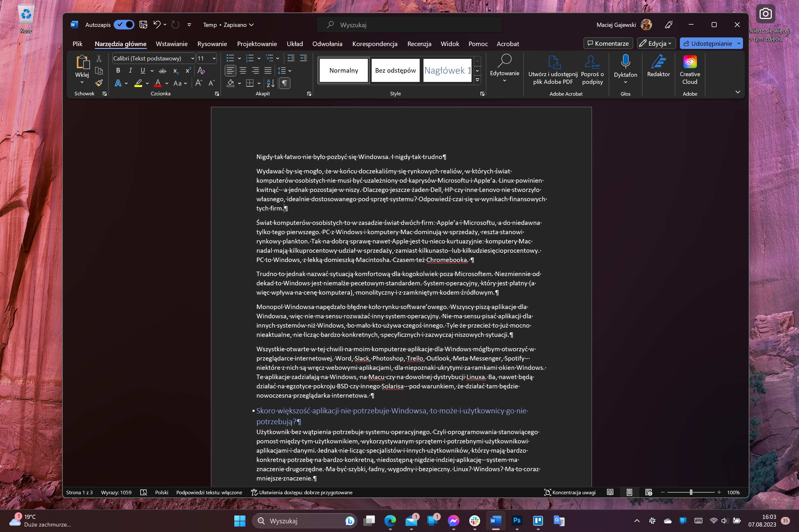Open spelling check icon in status bar
The image size is (799, 532).
[144, 492]
